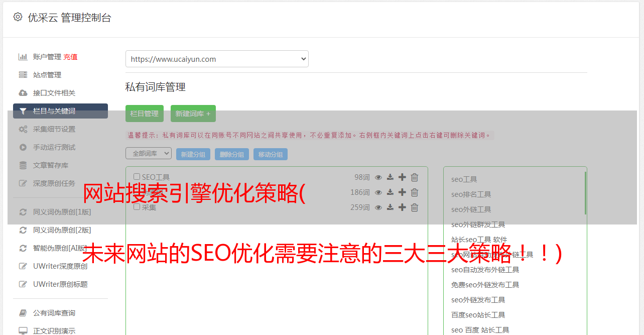This screenshot has width=644, height=335.
Task: Click the refresh icon for 同义词伪原创[1版]
Action: click(23, 212)
